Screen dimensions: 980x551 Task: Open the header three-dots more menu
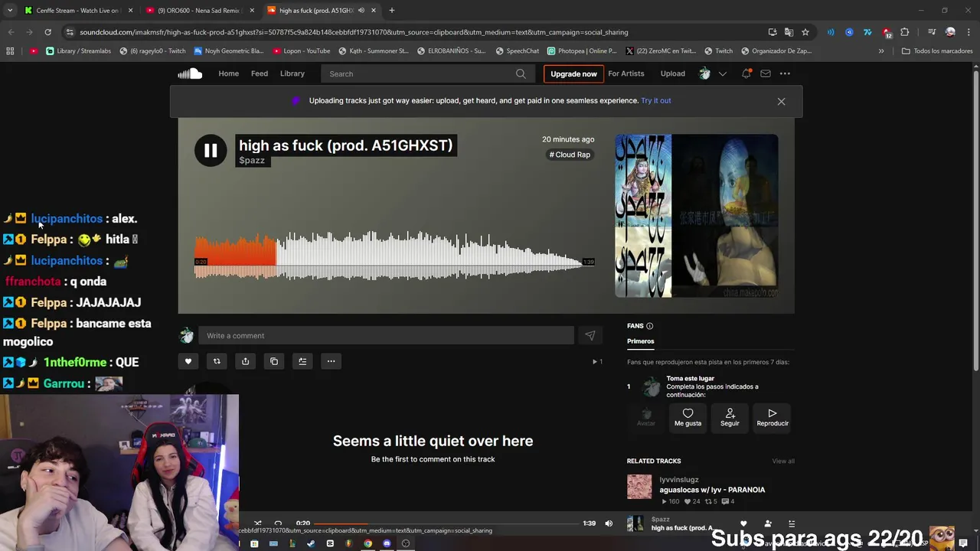pyautogui.click(x=785, y=73)
